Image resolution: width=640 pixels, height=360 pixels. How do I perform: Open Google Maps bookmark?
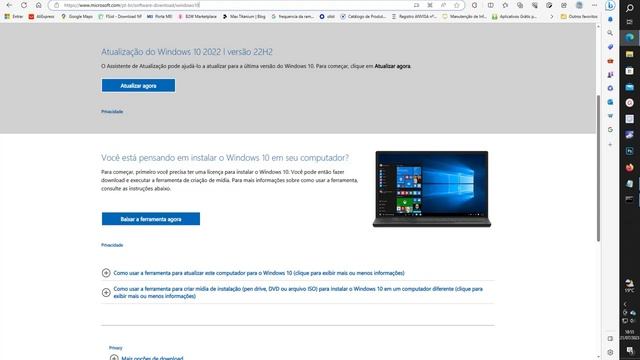point(77,17)
